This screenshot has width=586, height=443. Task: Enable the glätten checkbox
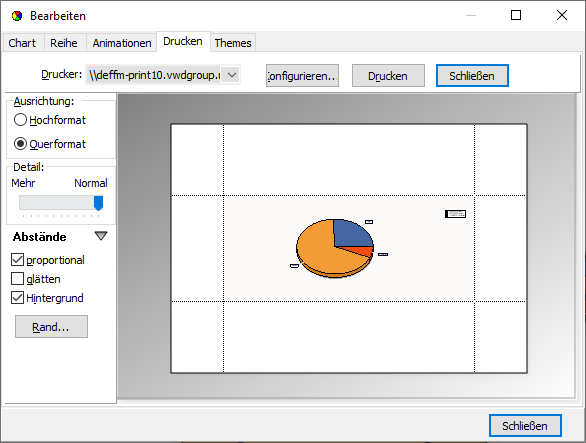point(18,279)
